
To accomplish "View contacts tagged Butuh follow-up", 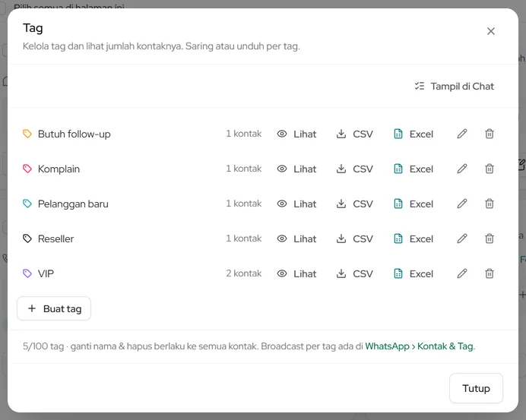I will point(296,134).
